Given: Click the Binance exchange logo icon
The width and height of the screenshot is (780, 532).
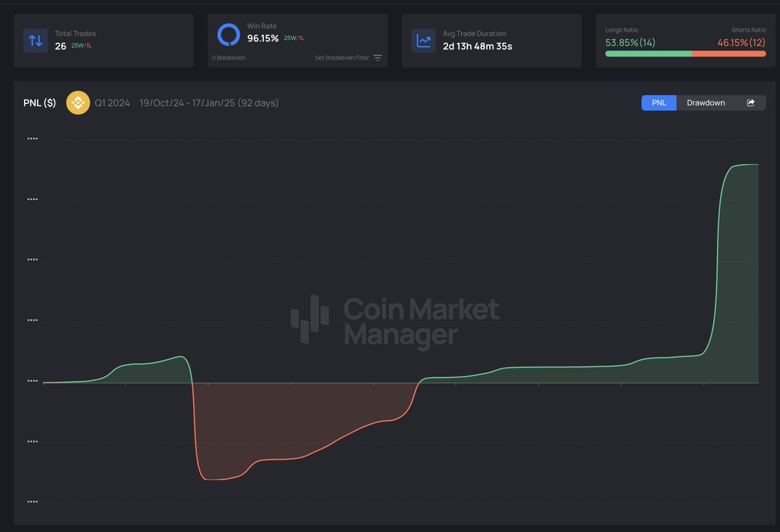Looking at the screenshot, I should (79, 103).
